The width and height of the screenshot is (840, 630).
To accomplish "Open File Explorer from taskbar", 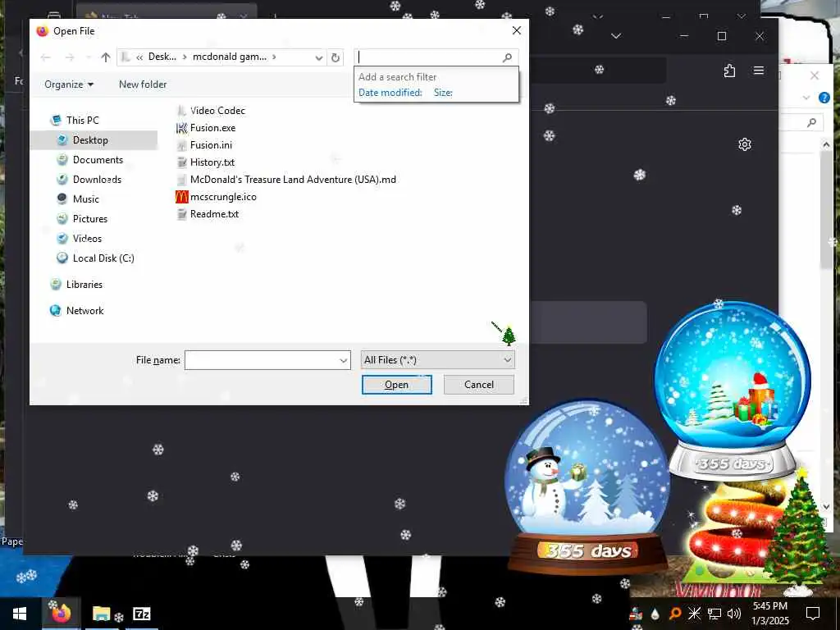I will coord(101,614).
